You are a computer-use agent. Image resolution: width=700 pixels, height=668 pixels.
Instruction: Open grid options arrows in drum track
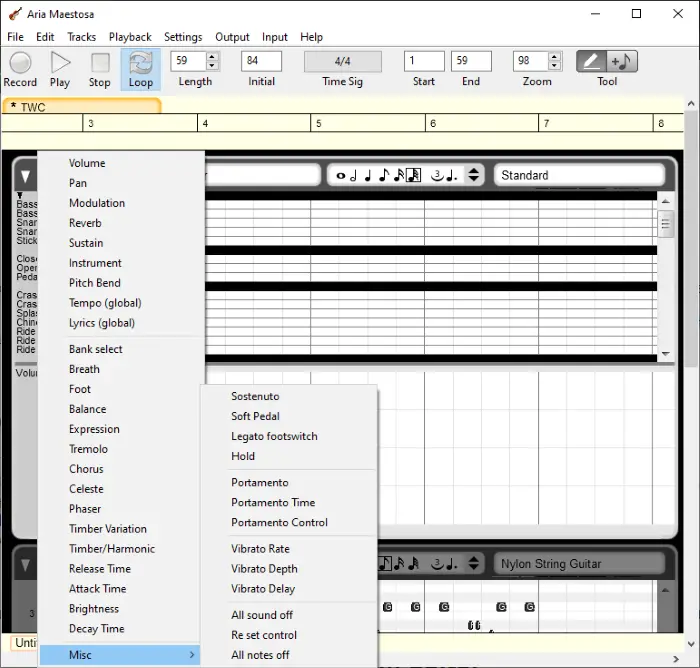[x=474, y=175]
